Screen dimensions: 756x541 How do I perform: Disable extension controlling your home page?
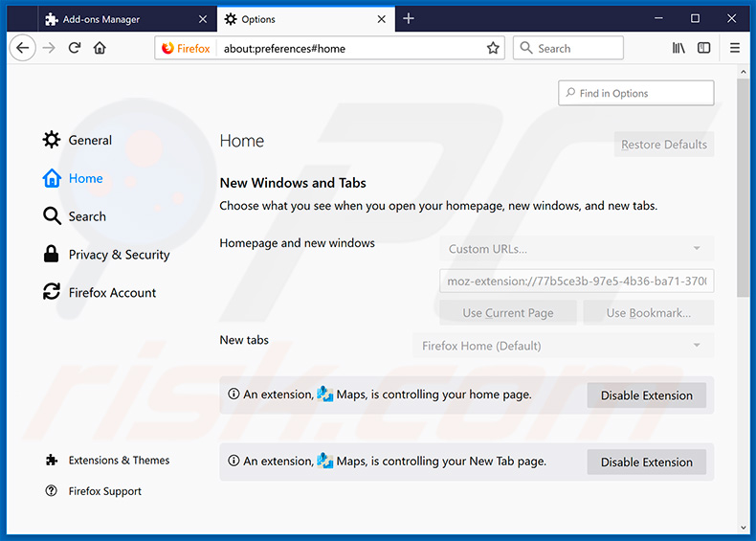(647, 395)
